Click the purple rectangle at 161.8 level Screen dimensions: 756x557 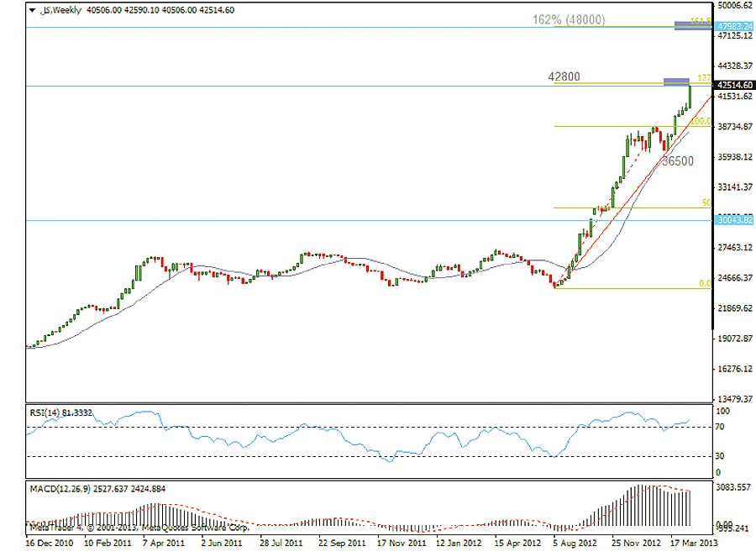693,25
